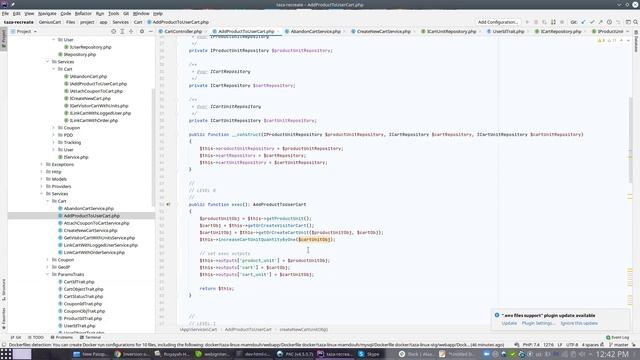Expand the Models folder
The width and height of the screenshot is (640, 360).
42,179
